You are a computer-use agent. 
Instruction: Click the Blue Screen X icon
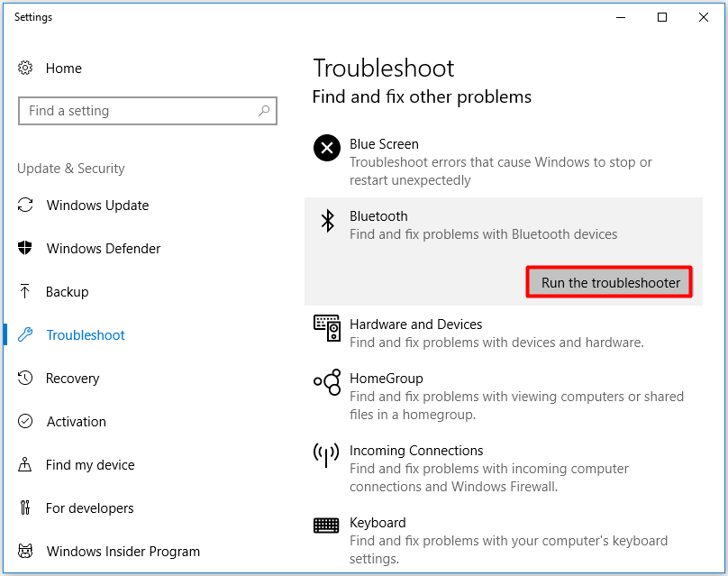(327, 148)
